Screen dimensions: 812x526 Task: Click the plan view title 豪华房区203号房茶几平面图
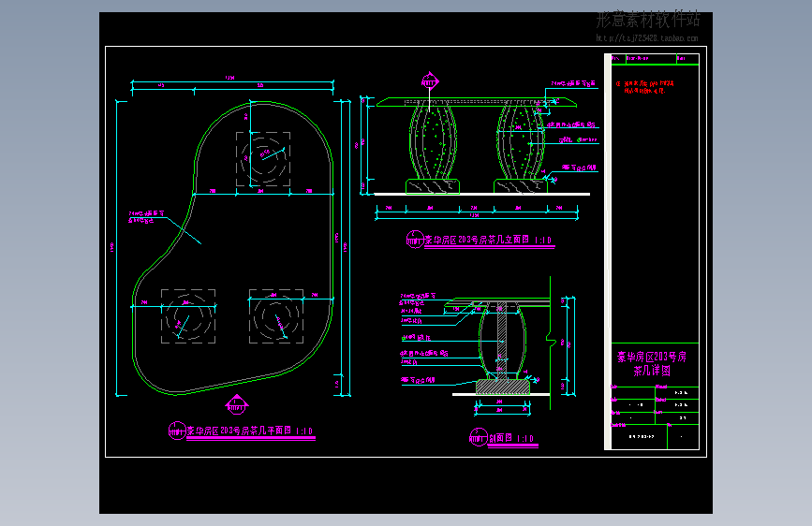pyautogui.click(x=237, y=431)
